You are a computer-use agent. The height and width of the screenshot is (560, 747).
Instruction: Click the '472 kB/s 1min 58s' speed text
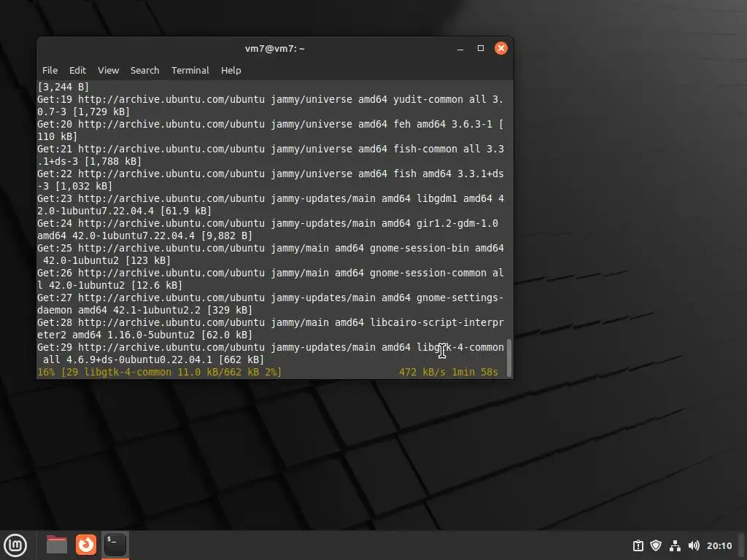(449, 372)
